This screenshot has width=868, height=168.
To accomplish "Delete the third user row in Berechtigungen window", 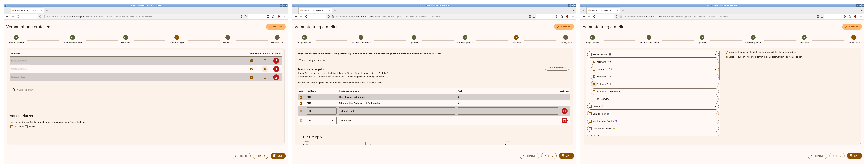I will (276, 77).
